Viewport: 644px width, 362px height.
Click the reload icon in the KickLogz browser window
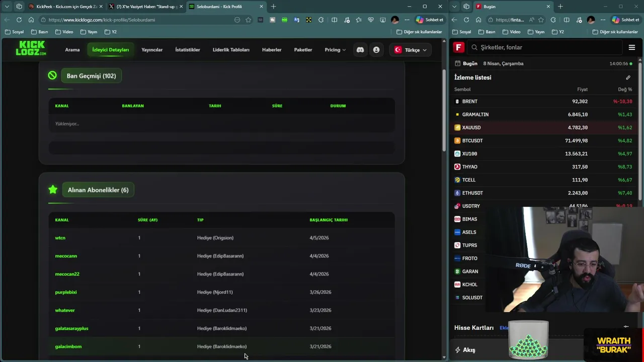click(19, 20)
